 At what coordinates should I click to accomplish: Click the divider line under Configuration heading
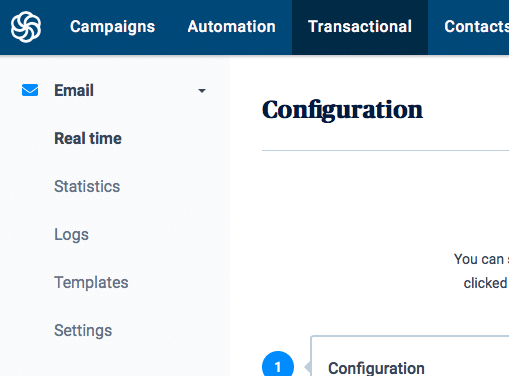pos(385,150)
